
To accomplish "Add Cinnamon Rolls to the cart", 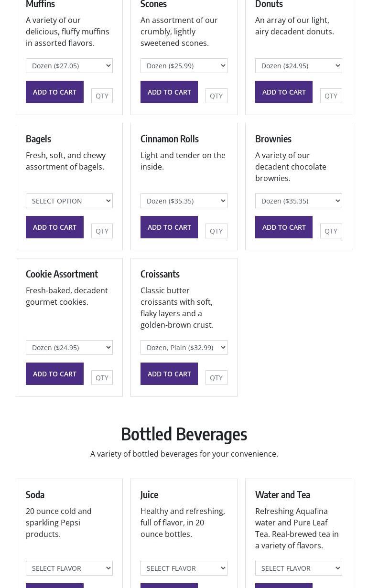I will (169, 227).
